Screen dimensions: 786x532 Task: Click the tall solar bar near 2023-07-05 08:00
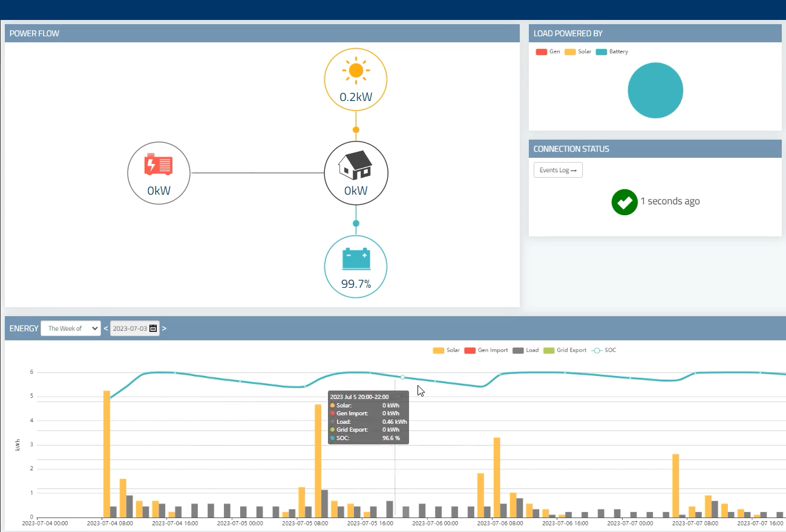point(318,461)
